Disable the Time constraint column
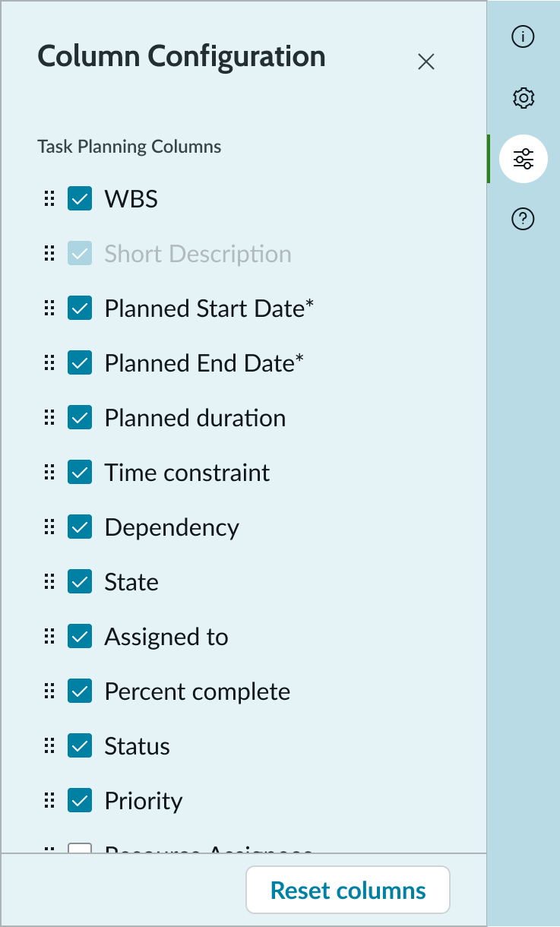 [80, 473]
